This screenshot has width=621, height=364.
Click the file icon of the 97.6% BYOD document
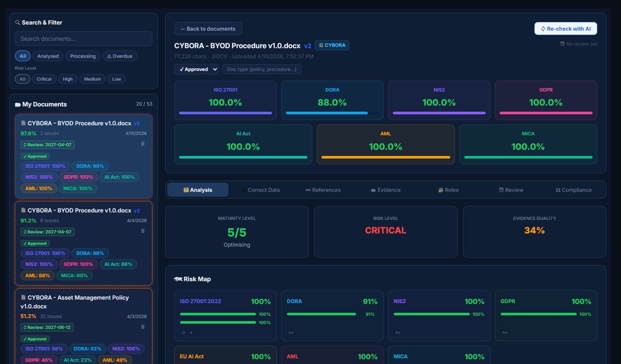[x=23, y=124]
